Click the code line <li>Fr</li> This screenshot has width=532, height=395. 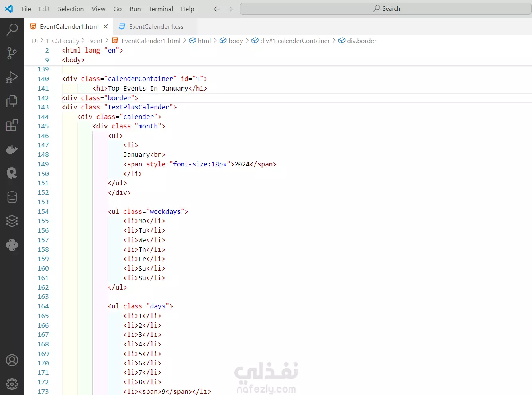click(144, 259)
